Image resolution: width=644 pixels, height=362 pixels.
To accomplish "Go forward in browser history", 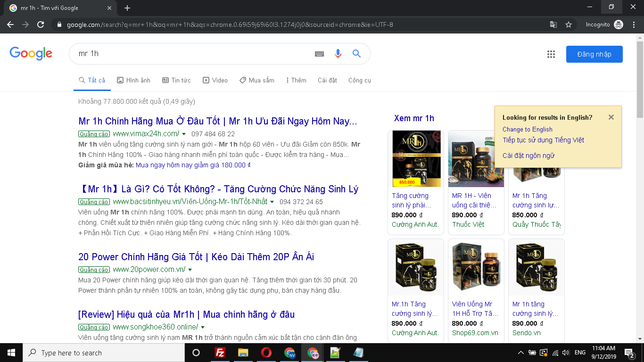I will (25, 25).
